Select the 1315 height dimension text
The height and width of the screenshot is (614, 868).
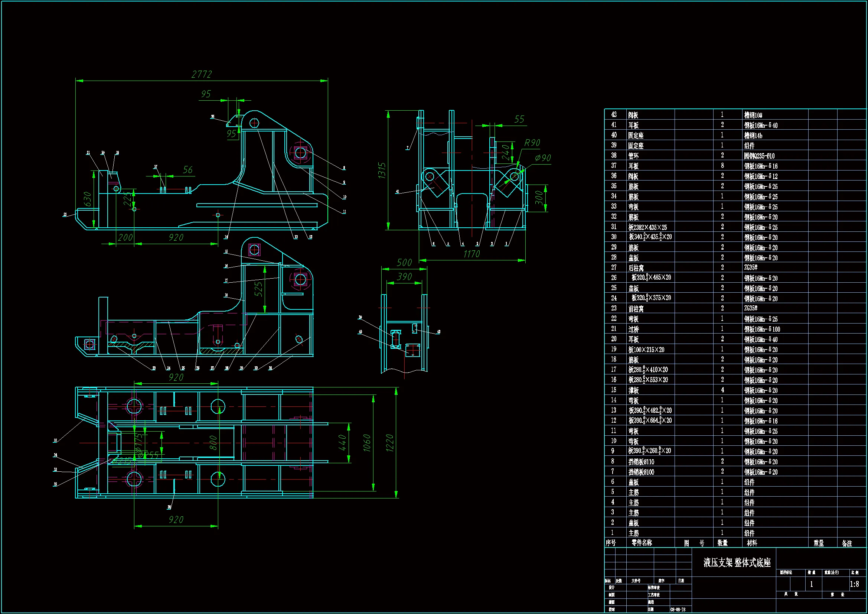(x=382, y=170)
